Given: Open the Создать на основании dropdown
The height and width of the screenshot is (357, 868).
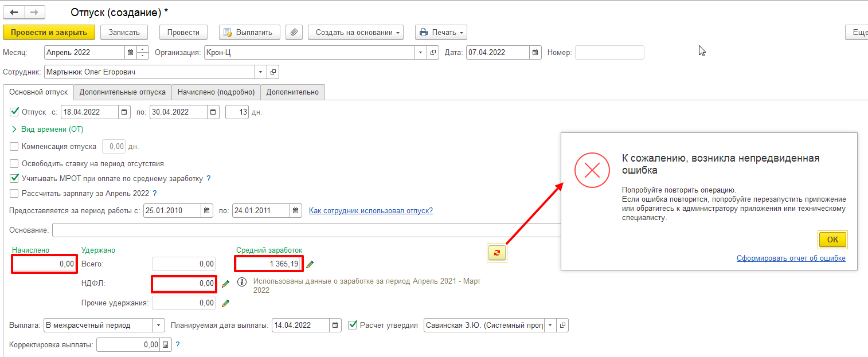Looking at the screenshot, I should pyautogui.click(x=355, y=32).
